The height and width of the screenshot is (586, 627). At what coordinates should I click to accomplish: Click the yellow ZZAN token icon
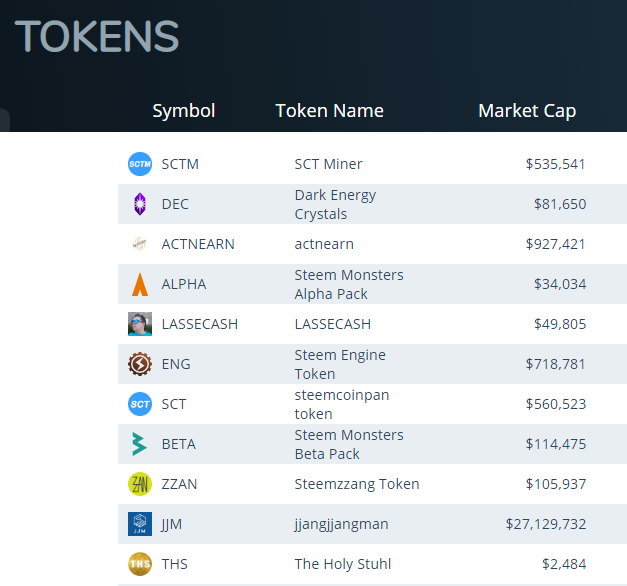[140, 484]
